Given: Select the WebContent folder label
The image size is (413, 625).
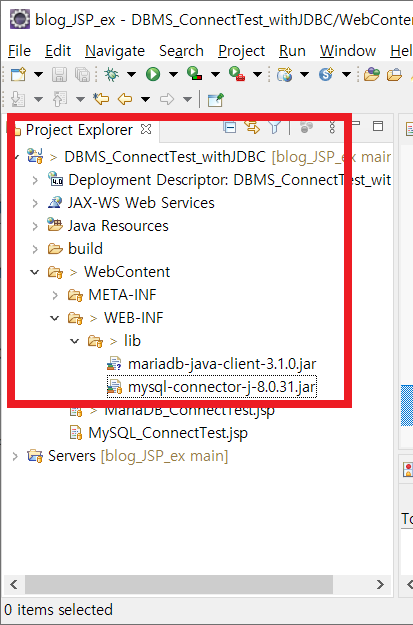Looking at the screenshot, I should [127, 272].
